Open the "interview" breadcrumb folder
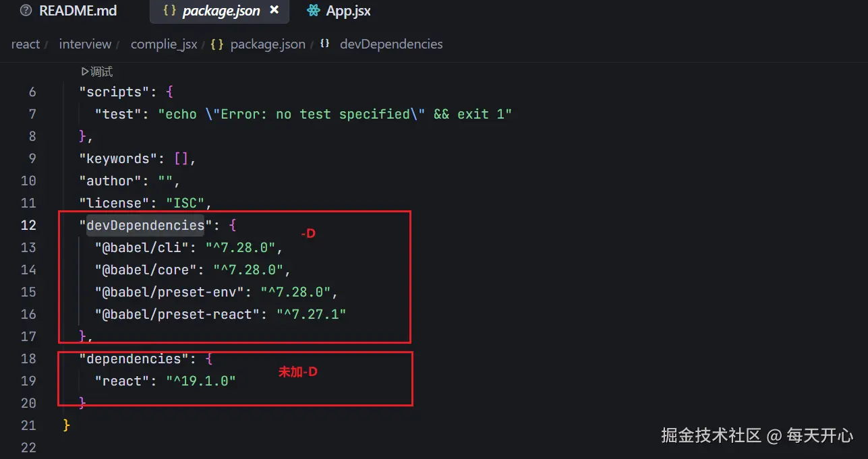 tap(85, 44)
